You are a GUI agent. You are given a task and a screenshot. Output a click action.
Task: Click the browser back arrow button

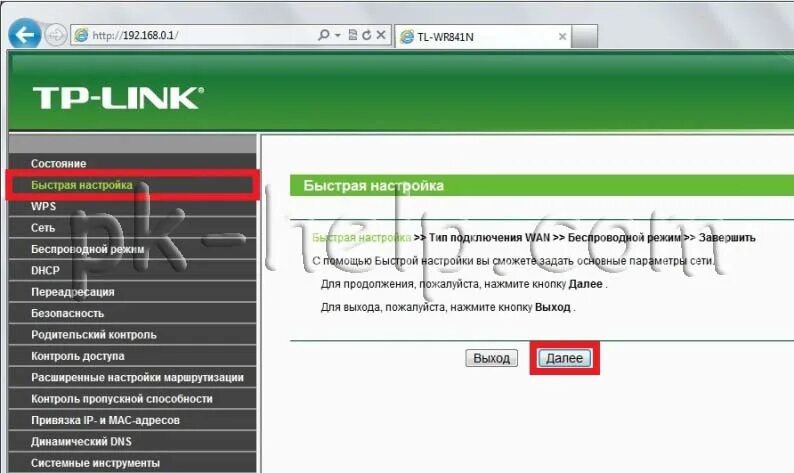(x=25, y=34)
